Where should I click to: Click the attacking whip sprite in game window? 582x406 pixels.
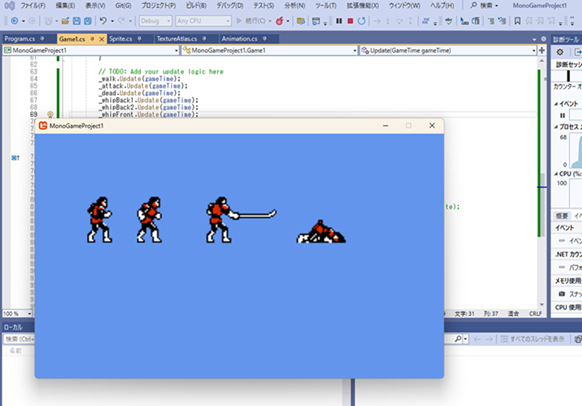pyautogui.click(x=241, y=220)
